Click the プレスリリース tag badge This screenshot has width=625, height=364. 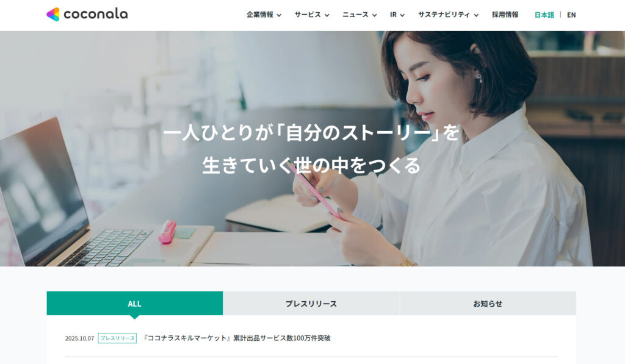[117, 338]
